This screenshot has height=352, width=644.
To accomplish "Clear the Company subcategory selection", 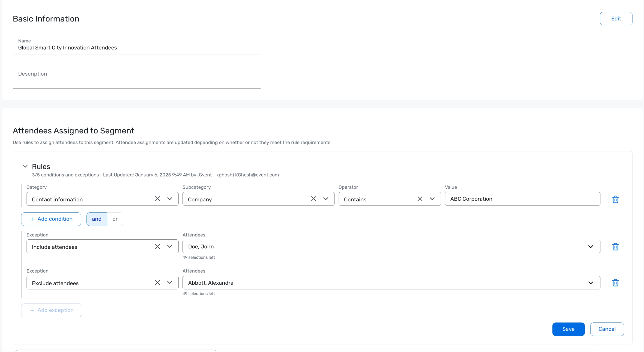I will [313, 199].
